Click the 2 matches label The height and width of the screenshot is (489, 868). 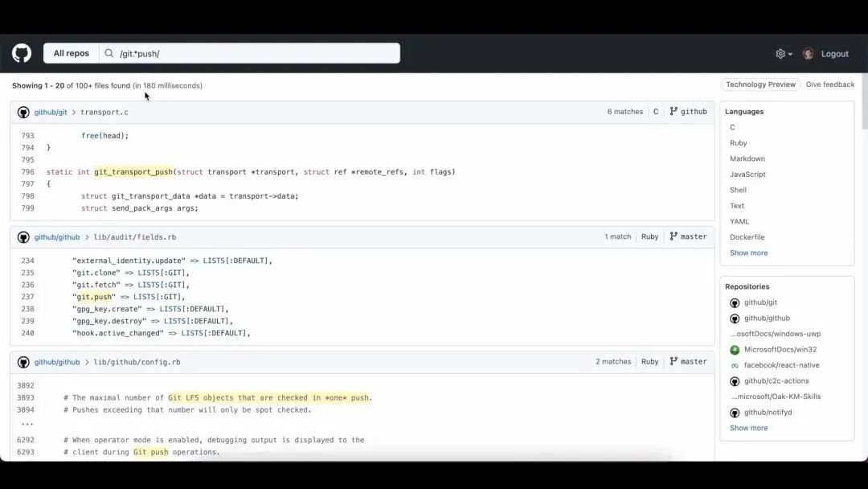pyautogui.click(x=613, y=362)
